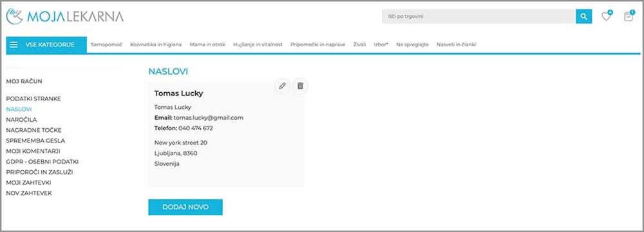Select Mama in otrok menu

point(207,44)
